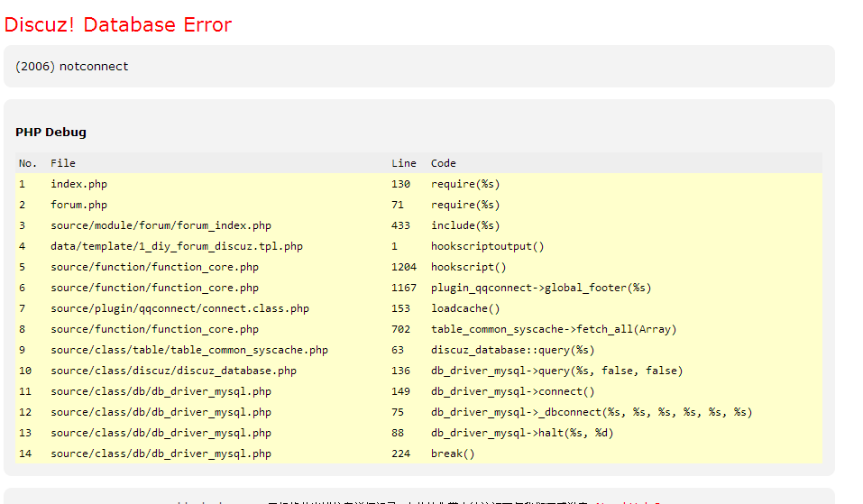Image resolution: width=863 pixels, height=504 pixels.
Task: Select hookscriptoutput() code entry
Action: point(488,246)
